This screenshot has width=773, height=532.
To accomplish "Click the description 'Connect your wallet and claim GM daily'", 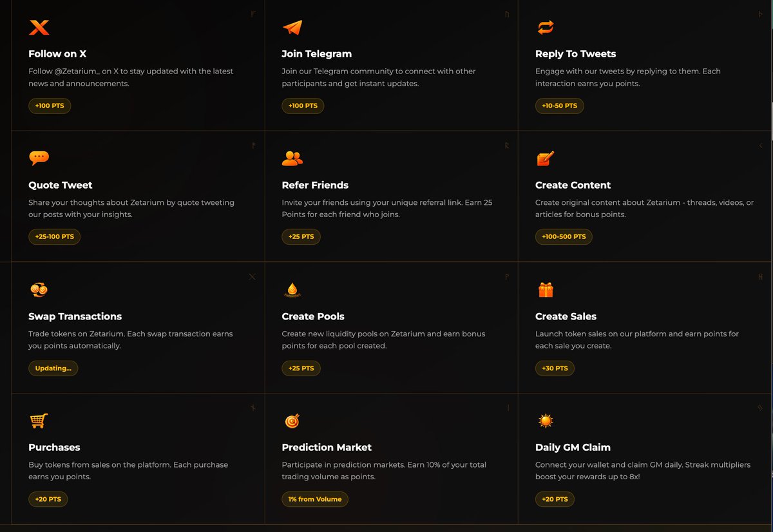I will [x=643, y=470].
